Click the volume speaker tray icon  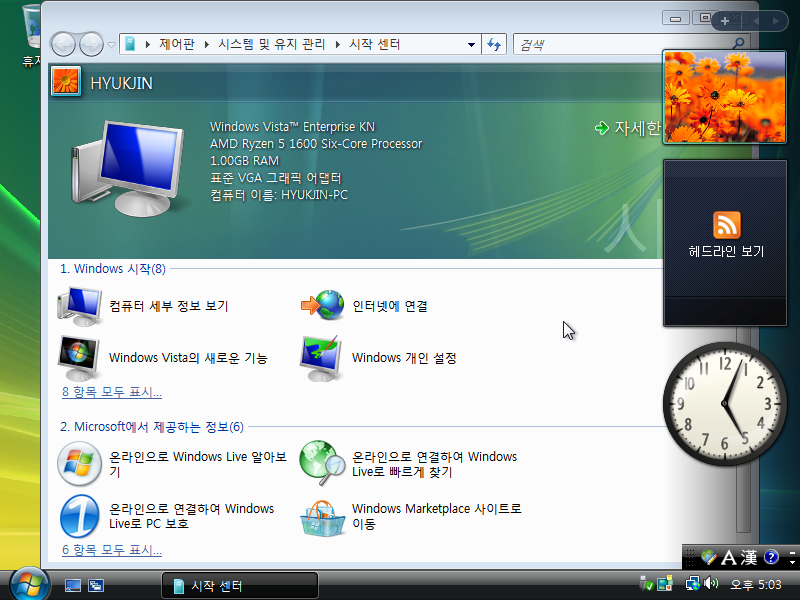pos(711,583)
